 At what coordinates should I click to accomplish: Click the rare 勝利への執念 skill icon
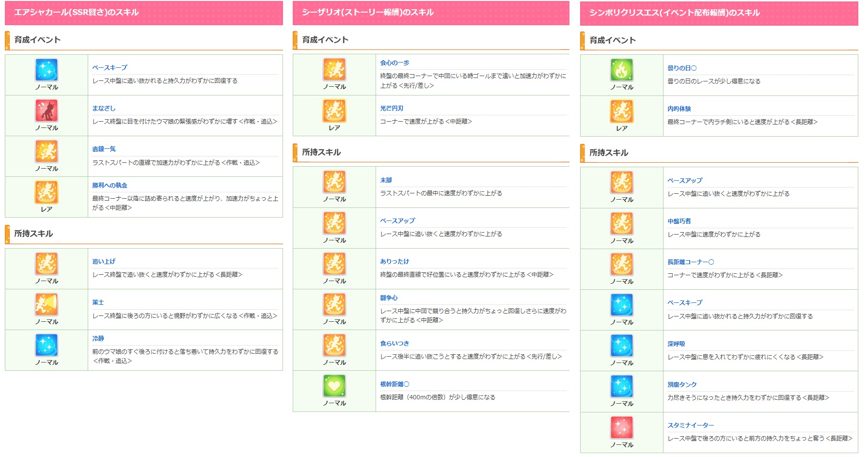point(47,192)
